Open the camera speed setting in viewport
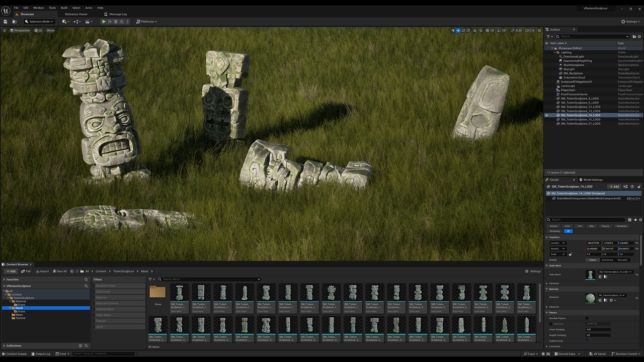 pyautogui.click(x=530, y=31)
